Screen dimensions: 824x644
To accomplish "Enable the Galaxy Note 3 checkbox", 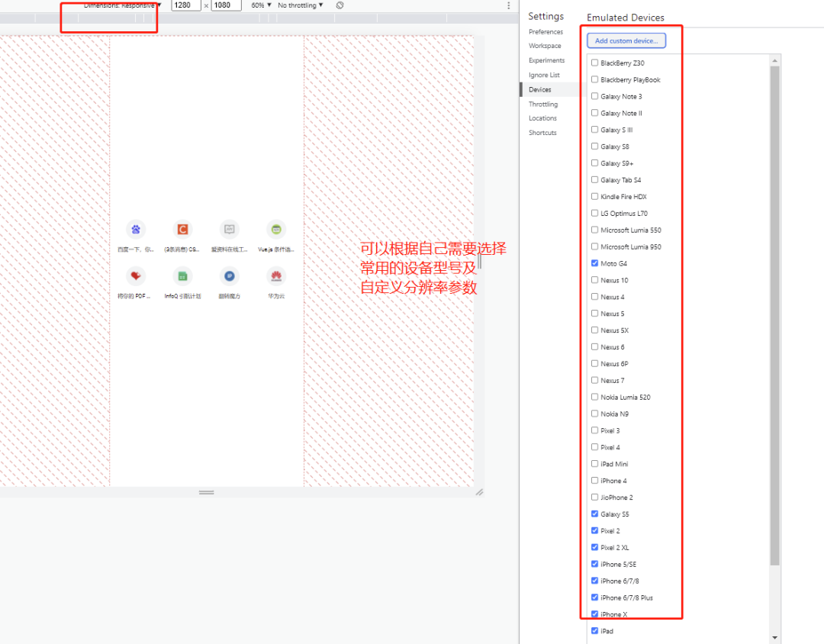I will pos(594,96).
